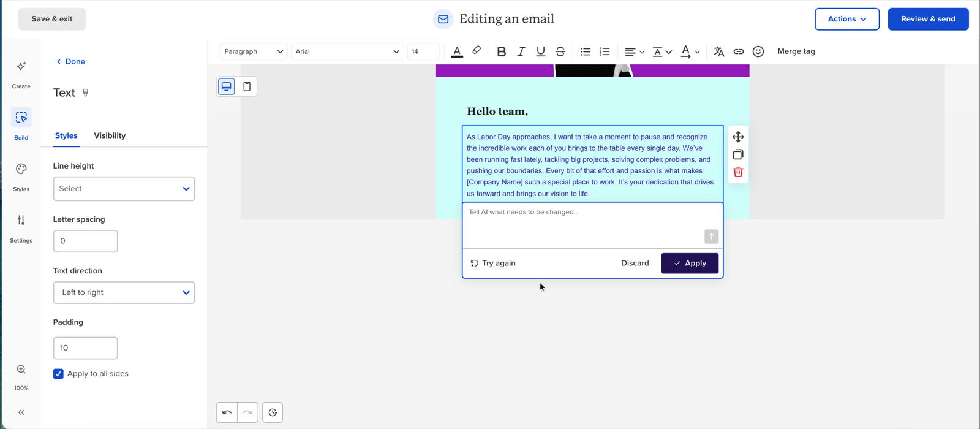Insert a bulleted list

[x=586, y=51]
